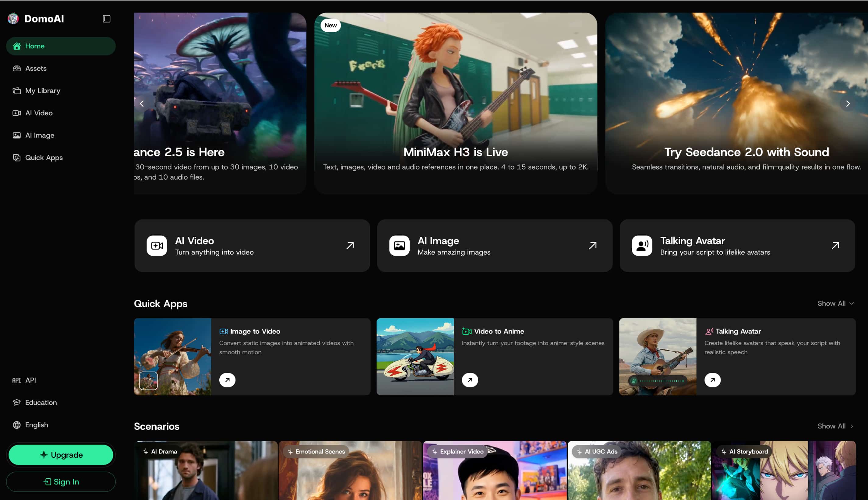Click the Education graduation cap icon
The width and height of the screenshot is (868, 500).
pos(16,403)
